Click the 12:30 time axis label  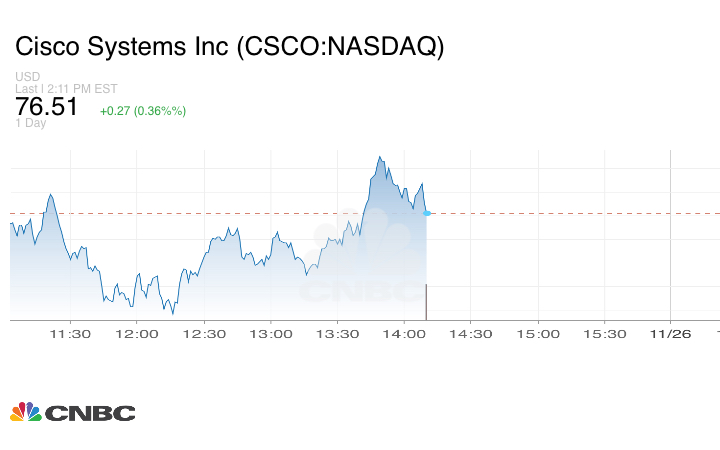pos(204,334)
